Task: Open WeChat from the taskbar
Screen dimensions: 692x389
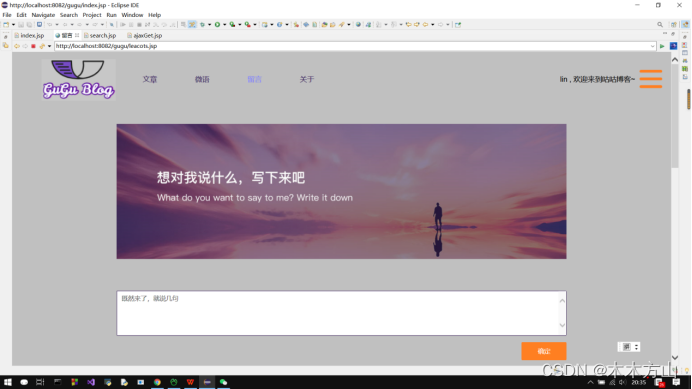Action: (x=223, y=382)
